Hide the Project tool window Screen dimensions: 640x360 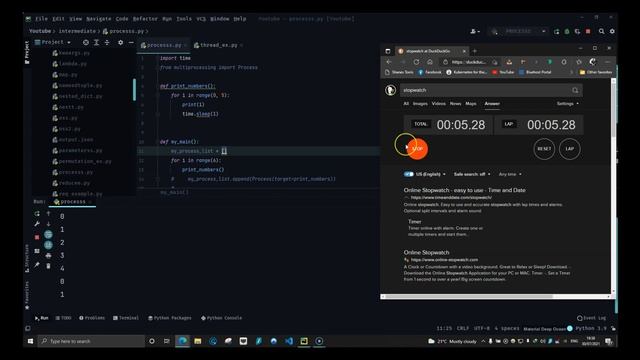[131, 42]
